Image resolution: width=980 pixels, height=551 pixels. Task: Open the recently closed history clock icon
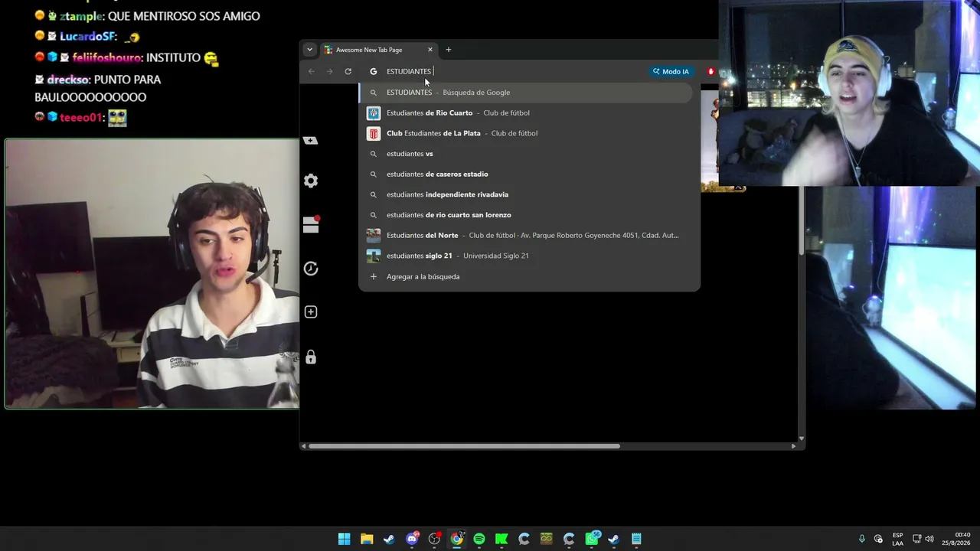coord(311,269)
